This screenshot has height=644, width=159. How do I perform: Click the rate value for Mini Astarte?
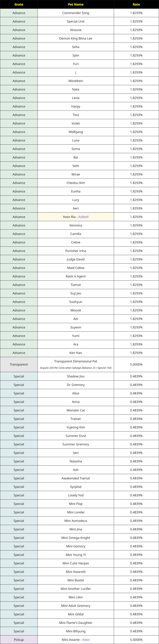136,639
